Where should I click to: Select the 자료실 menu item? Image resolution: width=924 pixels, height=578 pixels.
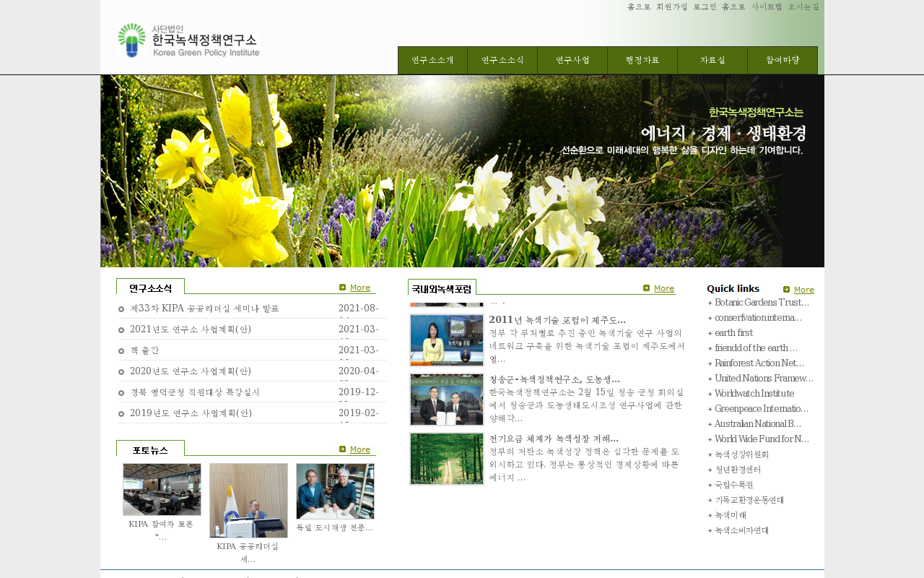[x=712, y=60]
